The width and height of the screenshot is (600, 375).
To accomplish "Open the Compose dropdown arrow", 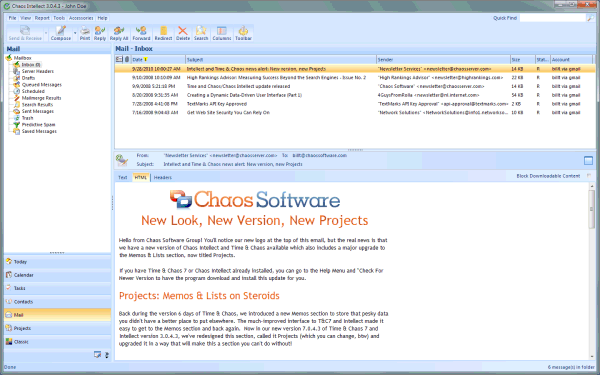I will click(x=75, y=33).
